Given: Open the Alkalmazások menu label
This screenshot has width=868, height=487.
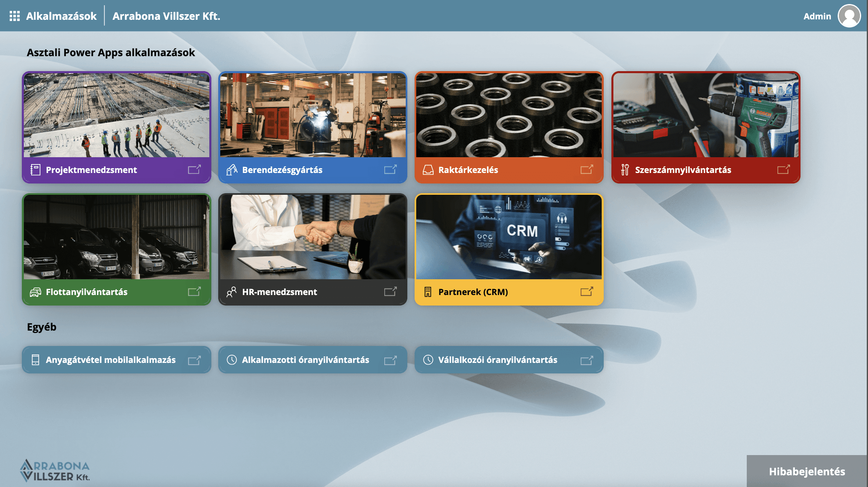Looking at the screenshot, I should [x=61, y=16].
